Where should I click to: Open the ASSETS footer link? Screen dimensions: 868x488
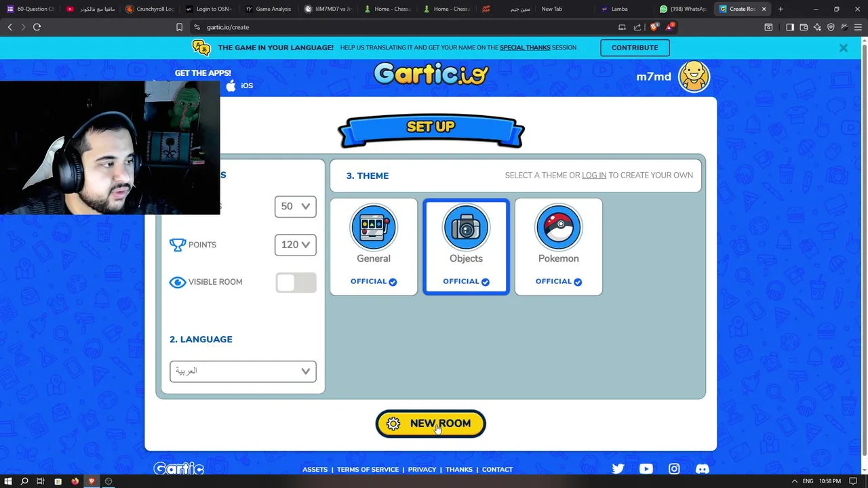315,469
